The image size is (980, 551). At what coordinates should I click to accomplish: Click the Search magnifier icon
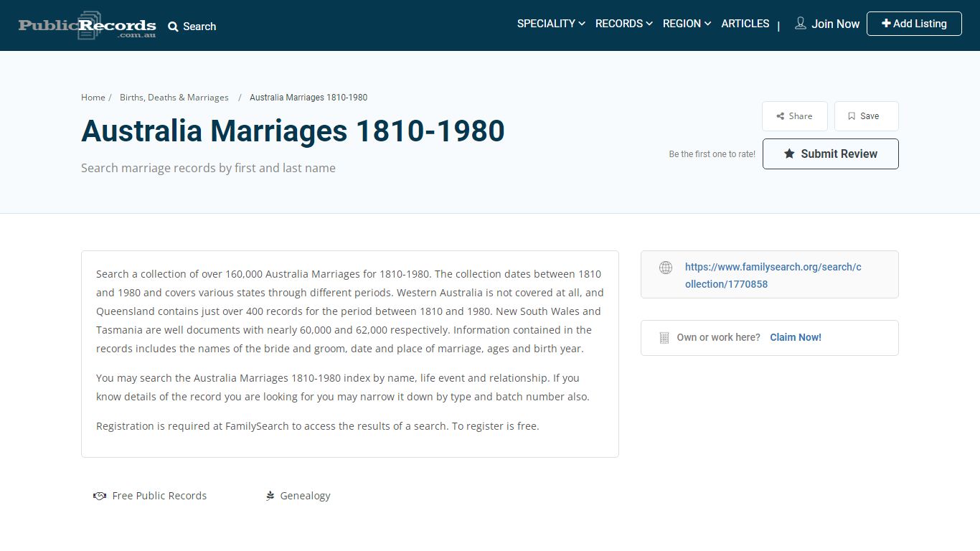pyautogui.click(x=173, y=27)
